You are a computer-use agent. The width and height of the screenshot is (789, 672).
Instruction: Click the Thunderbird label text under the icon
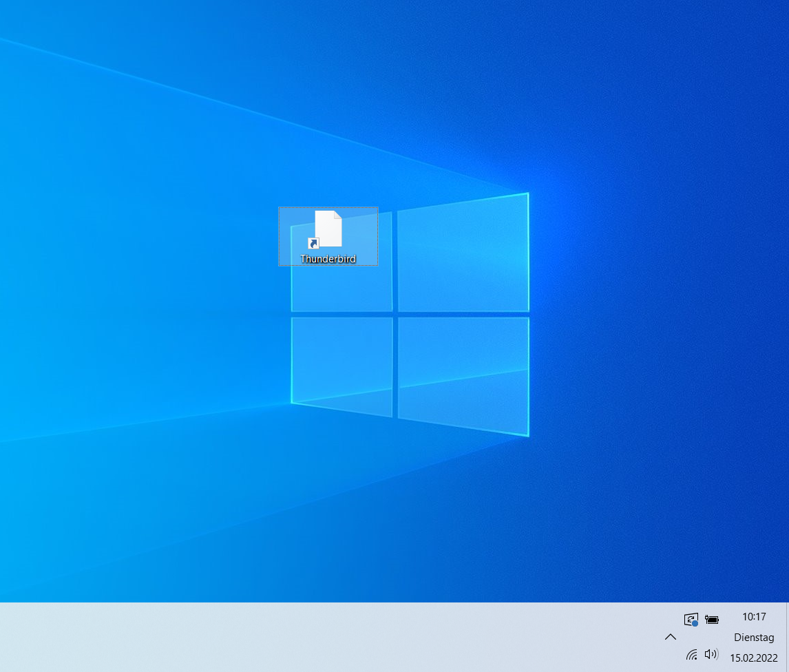coord(328,259)
